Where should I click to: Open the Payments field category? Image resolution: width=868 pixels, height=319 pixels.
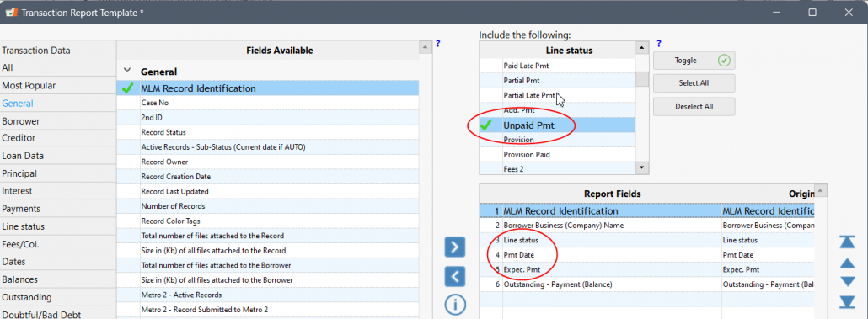(x=21, y=209)
